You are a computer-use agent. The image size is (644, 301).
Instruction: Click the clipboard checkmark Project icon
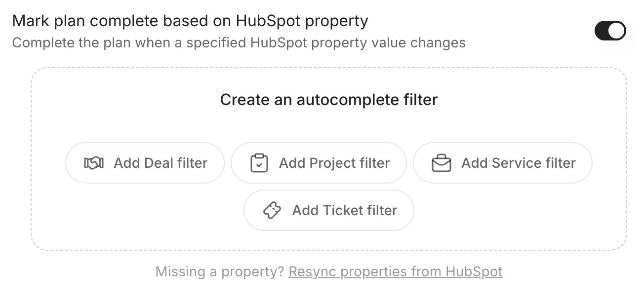[259, 163]
